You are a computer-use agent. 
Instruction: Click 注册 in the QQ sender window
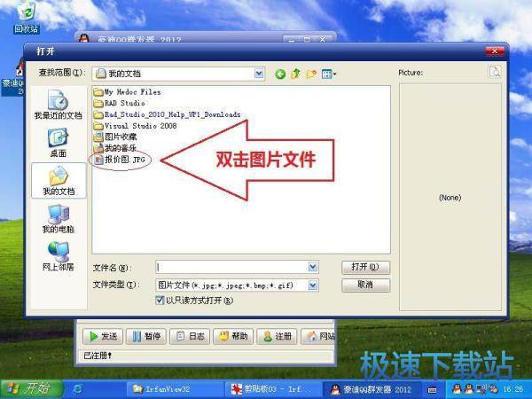277,336
